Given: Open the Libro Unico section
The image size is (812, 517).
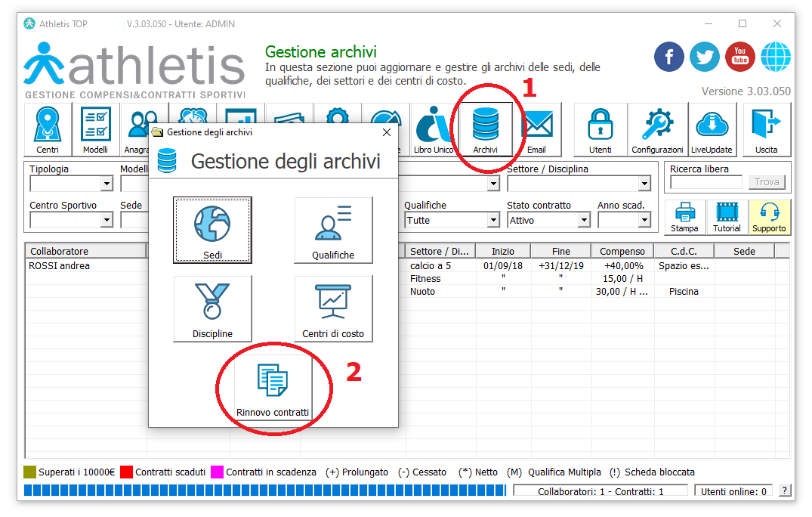Looking at the screenshot, I should (x=434, y=130).
